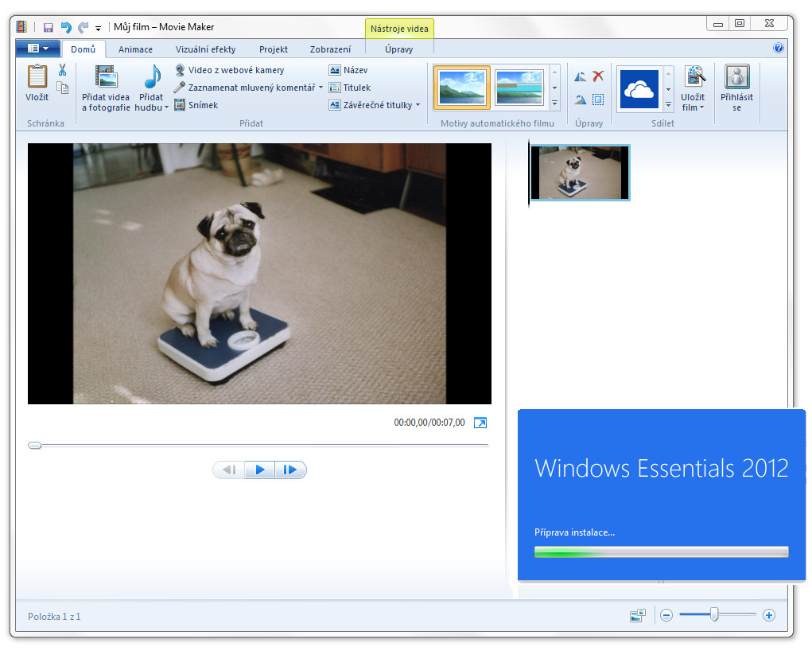Image resolution: width=812 pixels, height=651 pixels.
Task: Click the Movie Maker app icon in title bar
Action: pos(21,27)
